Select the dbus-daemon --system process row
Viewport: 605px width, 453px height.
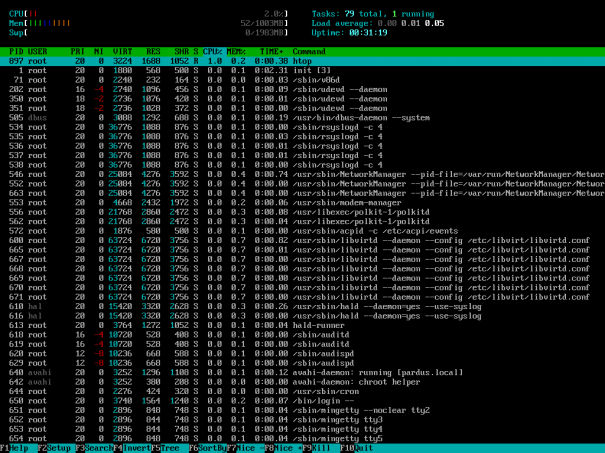[302, 118]
